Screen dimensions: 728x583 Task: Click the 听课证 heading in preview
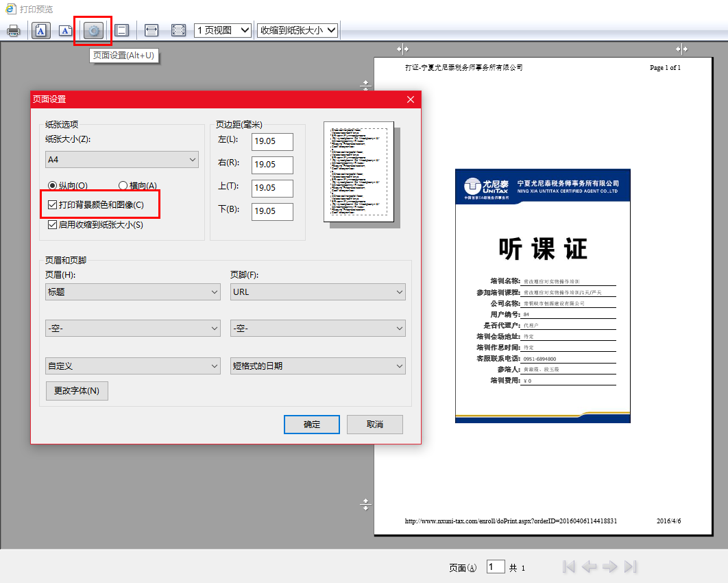[x=543, y=248]
